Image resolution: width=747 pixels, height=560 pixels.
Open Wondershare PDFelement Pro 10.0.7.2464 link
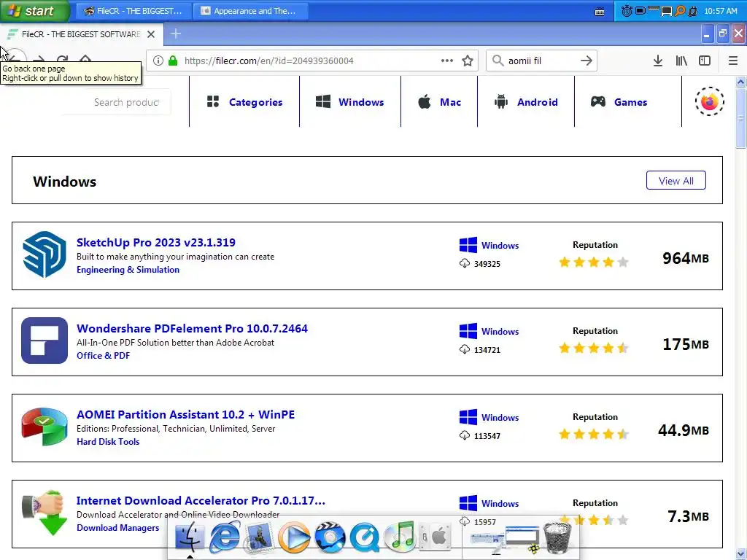192,328
